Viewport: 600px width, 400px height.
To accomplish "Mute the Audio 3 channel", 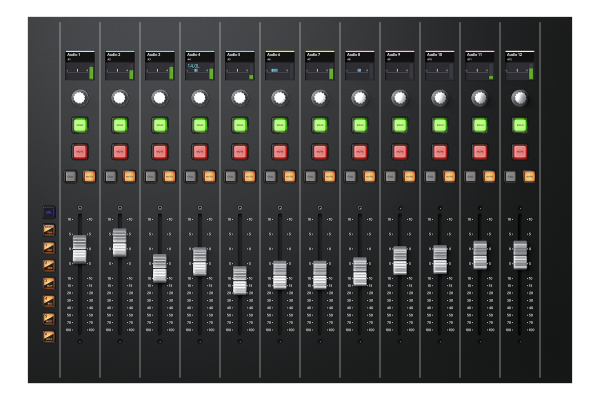I will pyautogui.click(x=160, y=152).
